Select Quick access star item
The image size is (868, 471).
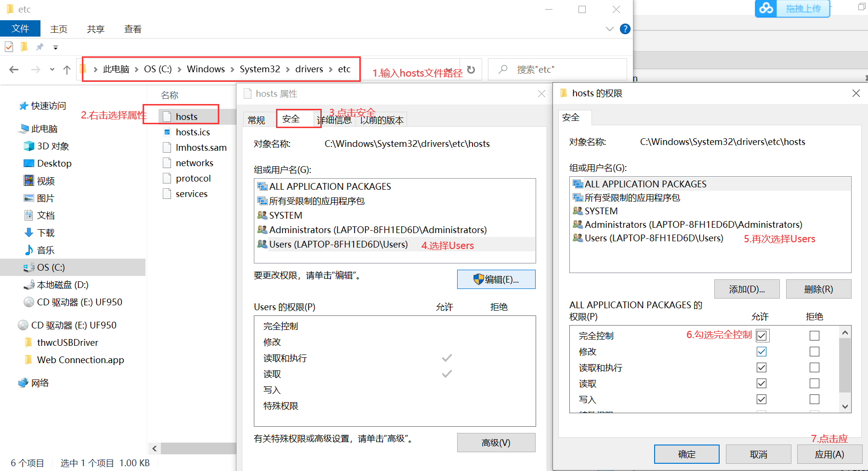click(42, 106)
